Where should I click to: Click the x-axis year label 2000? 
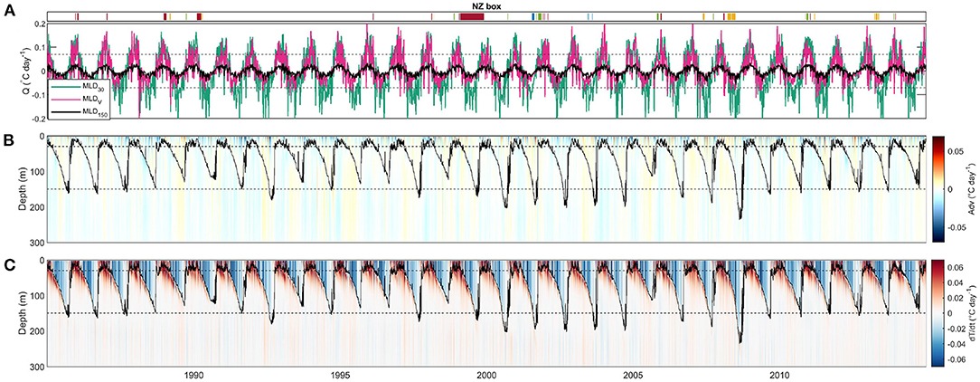coord(486,376)
